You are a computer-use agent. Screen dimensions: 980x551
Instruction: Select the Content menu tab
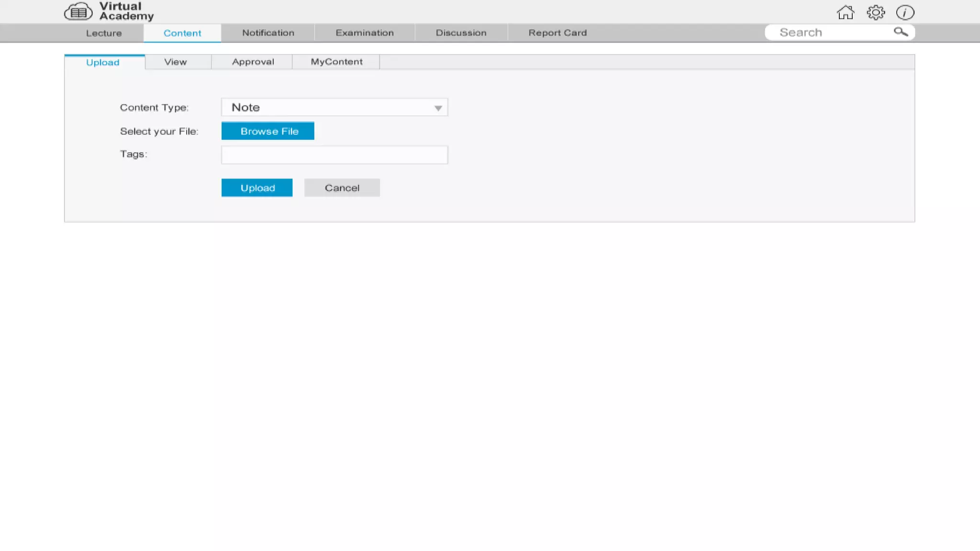(182, 33)
